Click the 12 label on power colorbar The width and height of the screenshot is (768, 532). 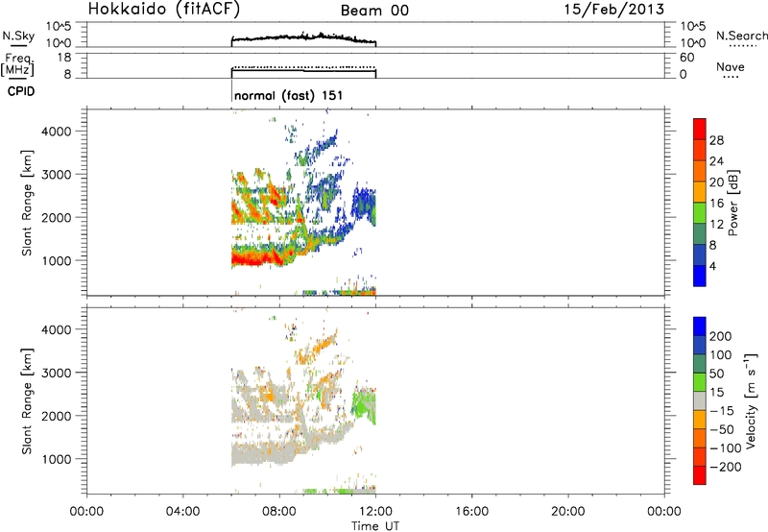(x=716, y=225)
